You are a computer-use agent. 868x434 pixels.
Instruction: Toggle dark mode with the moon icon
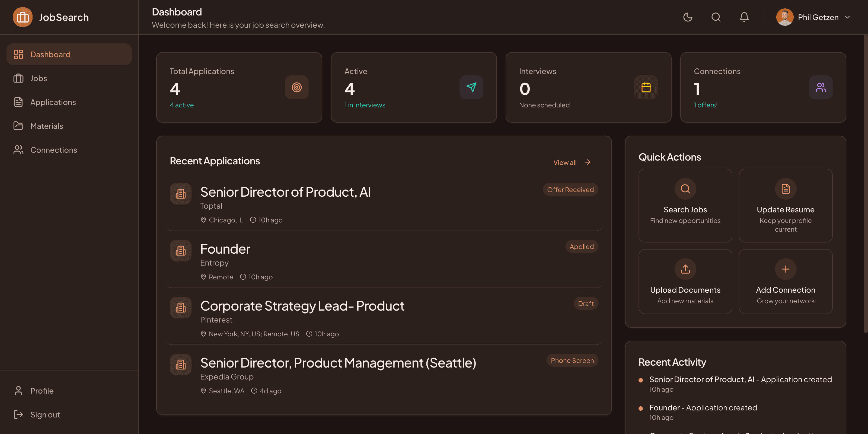pos(688,17)
